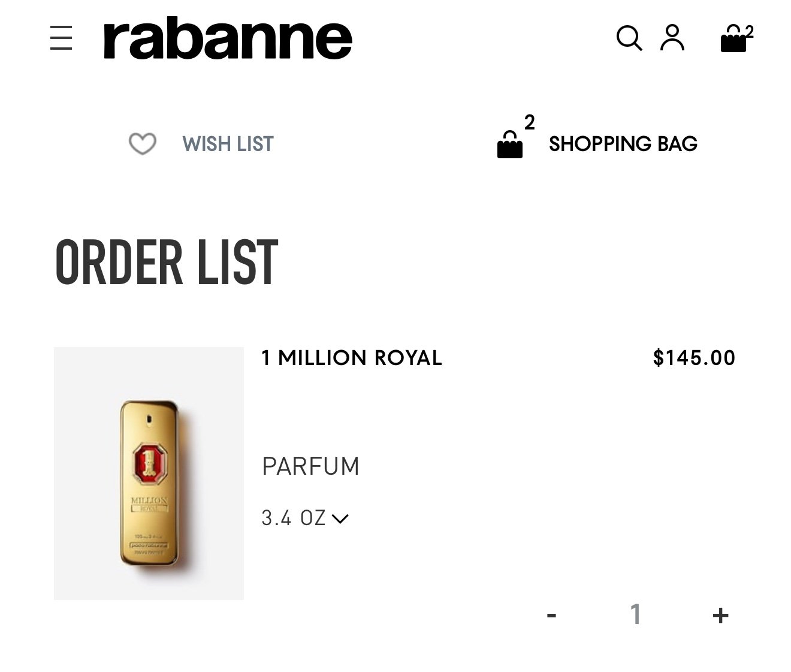This screenshot has width=791, height=672.
Task: Increase quantity with the plus button
Action: 720,615
